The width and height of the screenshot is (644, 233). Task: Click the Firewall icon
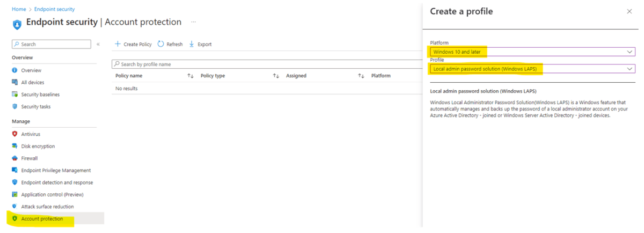(15, 158)
